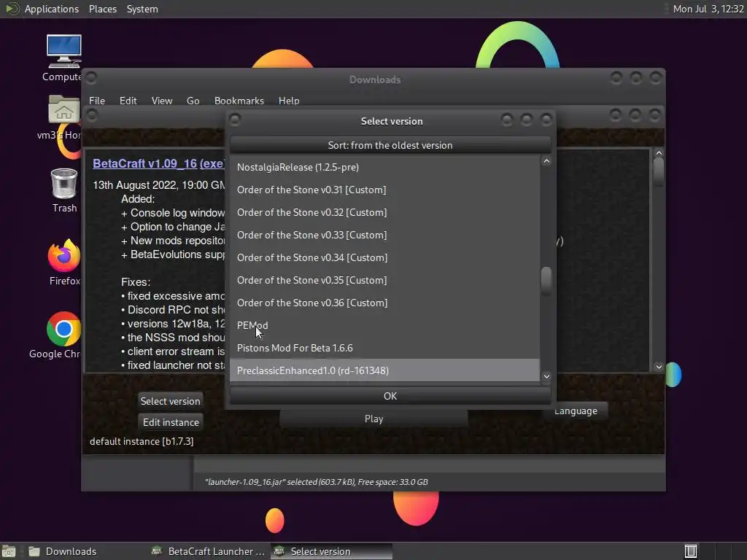Click version list scrollbar up arrow
The image size is (747, 560).
(x=546, y=161)
